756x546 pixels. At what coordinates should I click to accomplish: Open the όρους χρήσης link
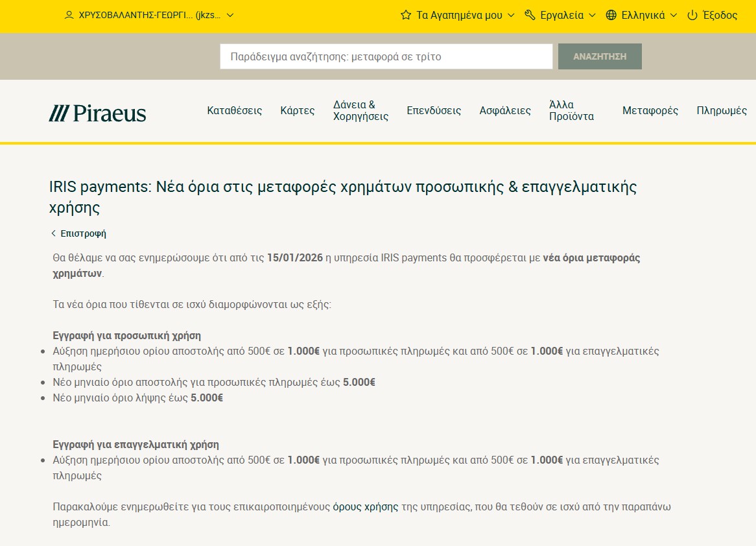(x=366, y=507)
